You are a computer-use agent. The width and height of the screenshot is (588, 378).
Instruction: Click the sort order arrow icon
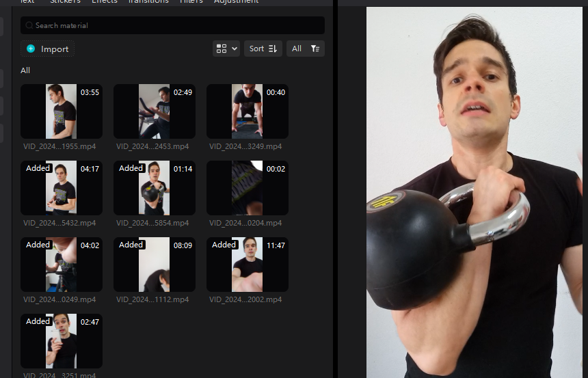[273, 49]
